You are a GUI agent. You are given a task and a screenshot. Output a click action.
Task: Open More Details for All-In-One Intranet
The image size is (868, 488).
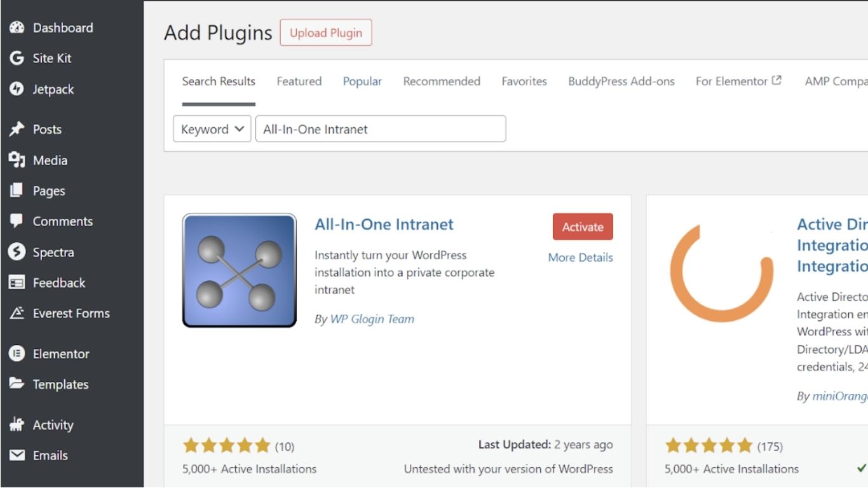pyautogui.click(x=580, y=257)
